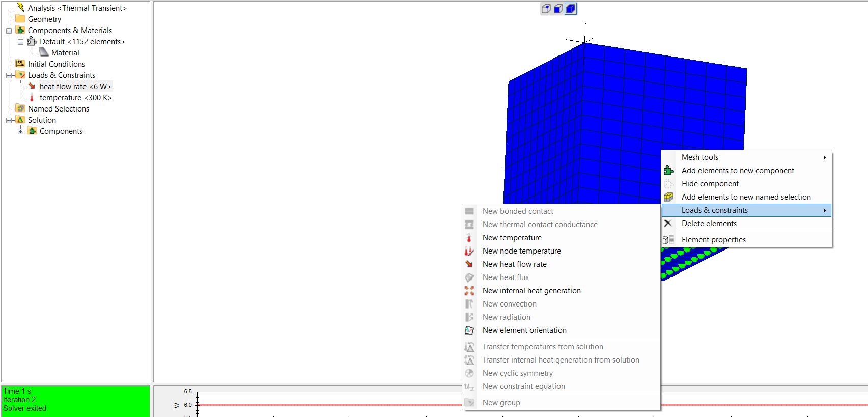The image size is (868, 417).
Task: Choose New internal heat generation
Action: [x=562, y=291]
